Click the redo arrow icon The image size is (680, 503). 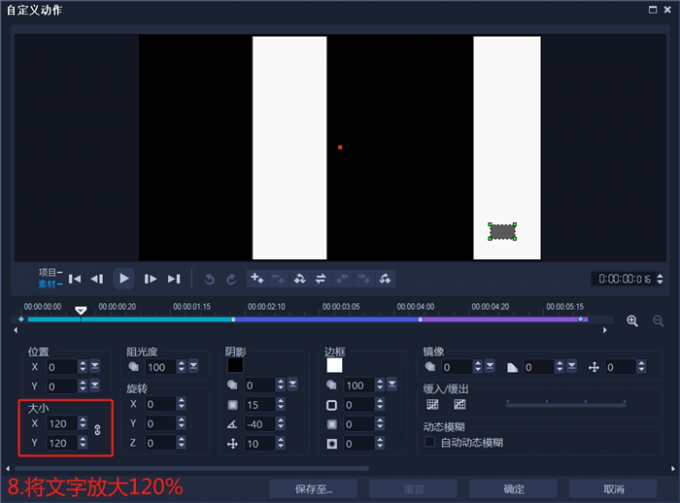point(231,279)
